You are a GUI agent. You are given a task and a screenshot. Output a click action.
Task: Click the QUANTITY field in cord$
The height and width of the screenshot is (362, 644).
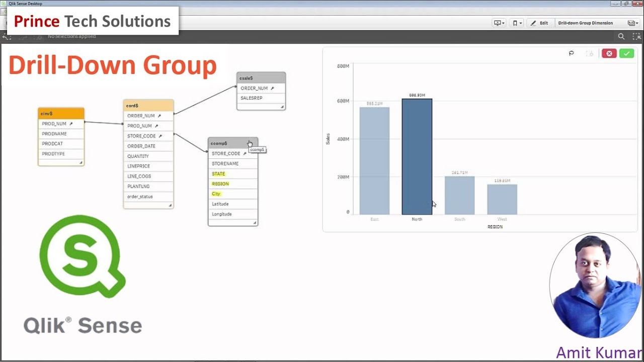(148, 156)
